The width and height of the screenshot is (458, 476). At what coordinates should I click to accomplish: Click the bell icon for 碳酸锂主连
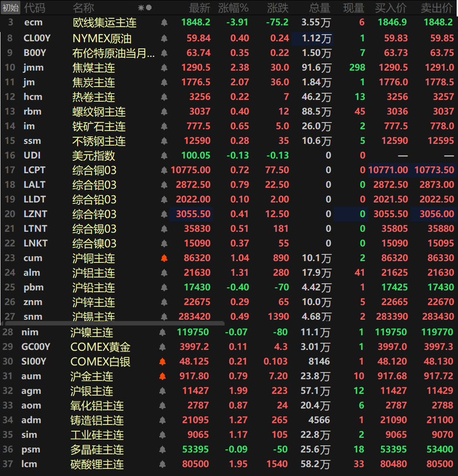pos(162,464)
